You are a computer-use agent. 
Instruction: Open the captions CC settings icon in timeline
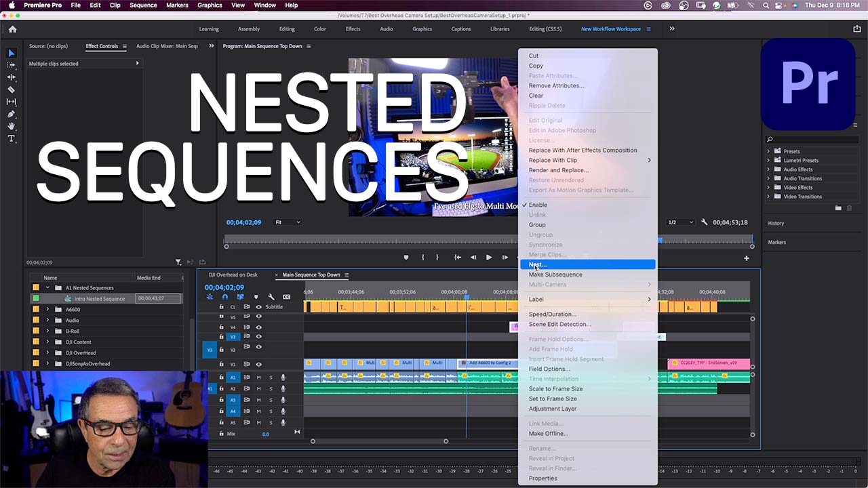point(285,296)
